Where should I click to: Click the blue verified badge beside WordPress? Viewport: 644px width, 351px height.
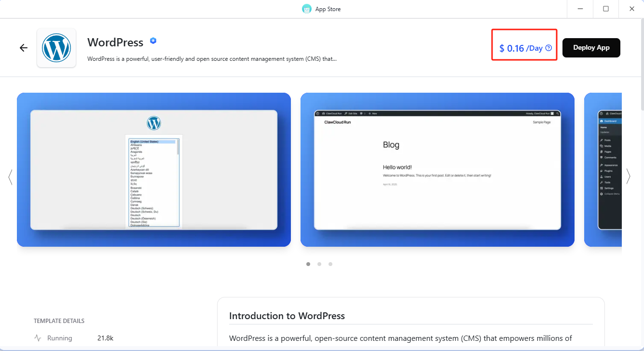point(153,41)
